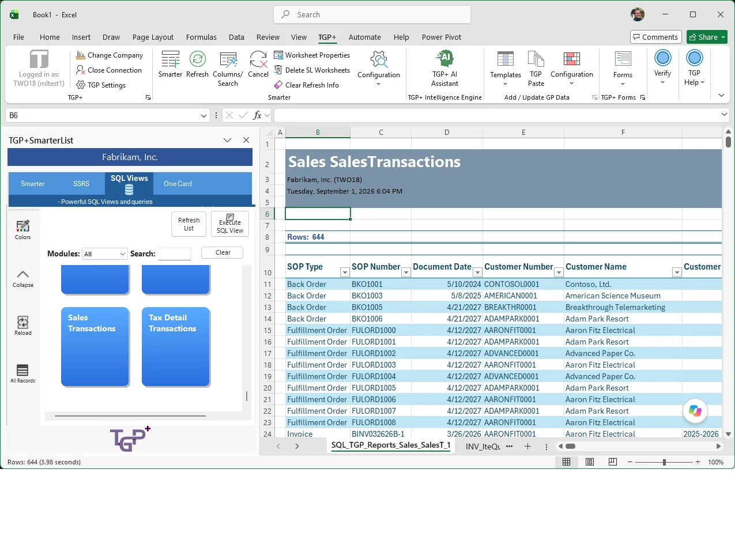735x560 pixels.
Task: Open the Colors tool in sidebar
Action: tap(23, 229)
